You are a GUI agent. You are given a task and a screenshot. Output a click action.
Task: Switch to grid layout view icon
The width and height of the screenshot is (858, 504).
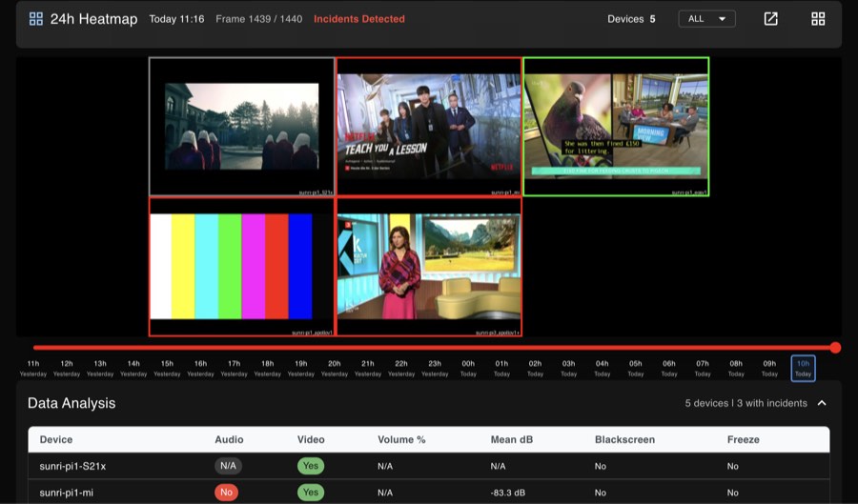[818, 19]
